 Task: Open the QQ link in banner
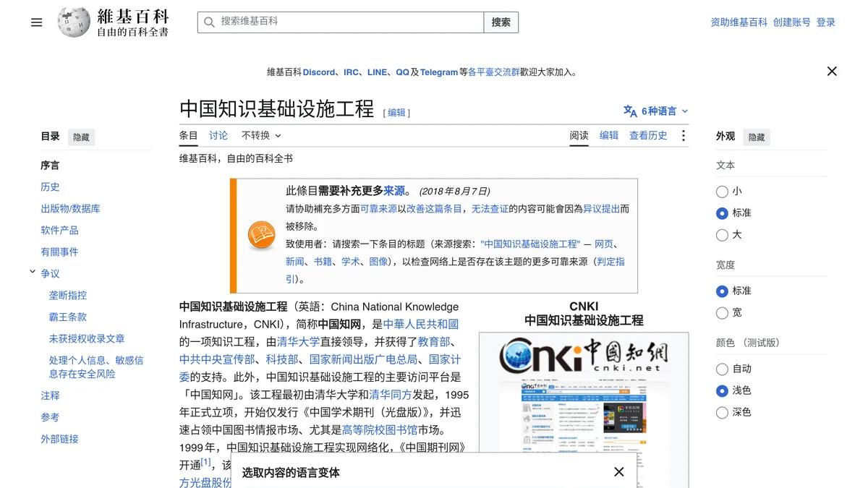click(x=402, y=72)
